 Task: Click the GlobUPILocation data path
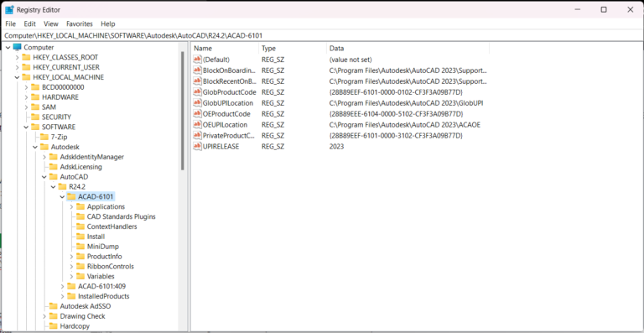tap(406, 103)
